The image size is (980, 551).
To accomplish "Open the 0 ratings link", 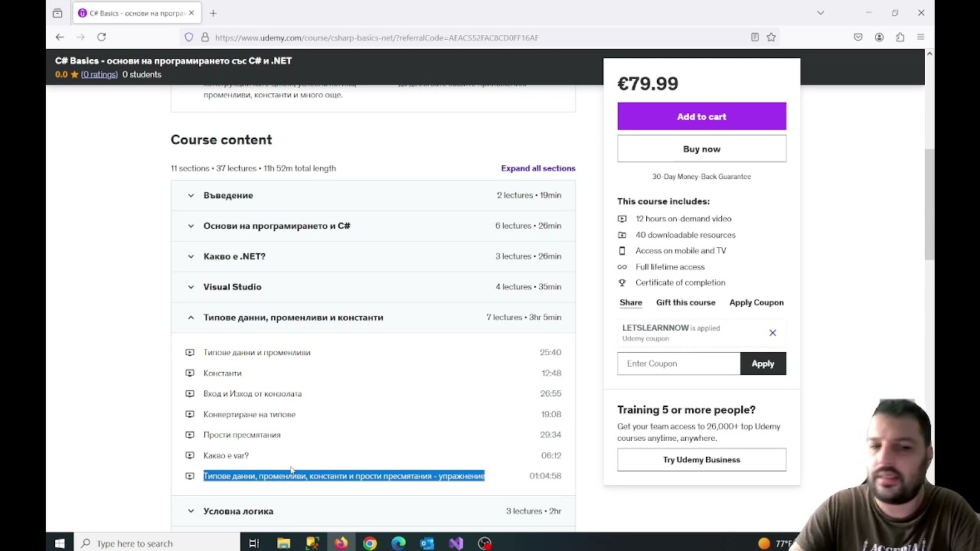I will [100, 74].
